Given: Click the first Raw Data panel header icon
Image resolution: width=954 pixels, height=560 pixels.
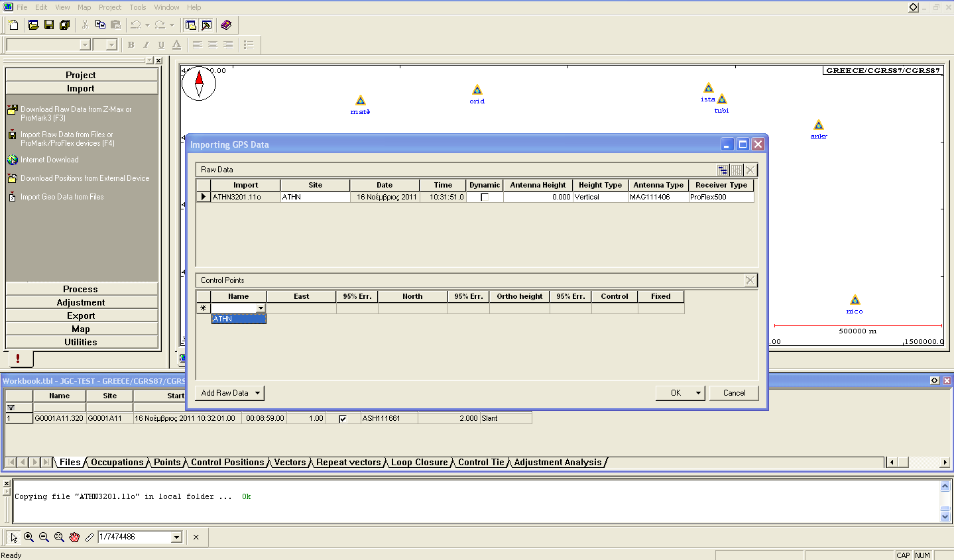Looking at the screenshot, I should coord(723,170).
